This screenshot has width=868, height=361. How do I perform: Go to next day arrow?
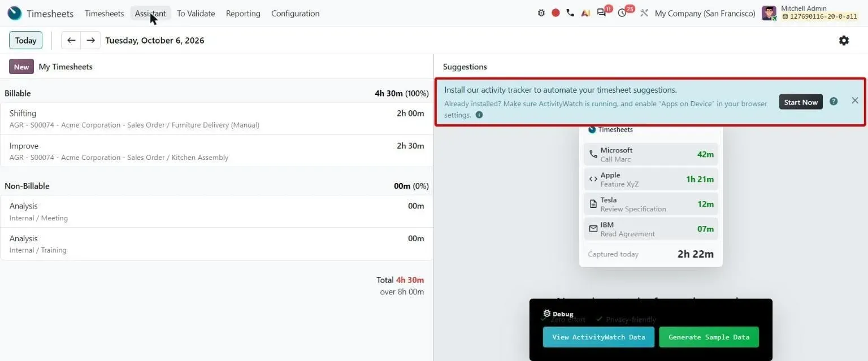90,40
